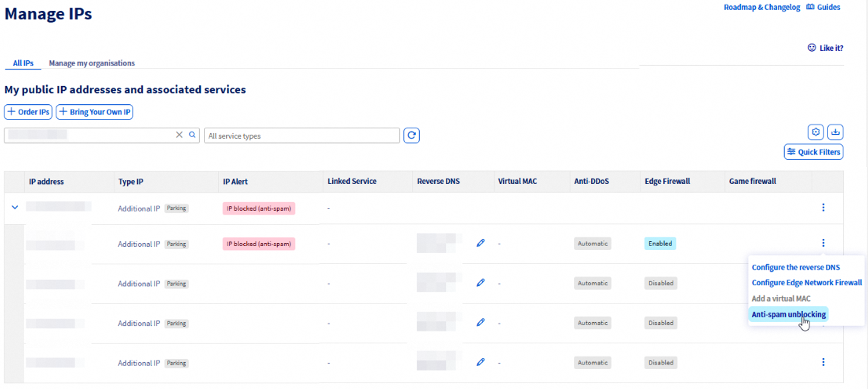Image resolution: width=868 pixels, height=389 pixels.
Task: Open the Roadmap & Changelog link
Action: click(x=762, y=7)
